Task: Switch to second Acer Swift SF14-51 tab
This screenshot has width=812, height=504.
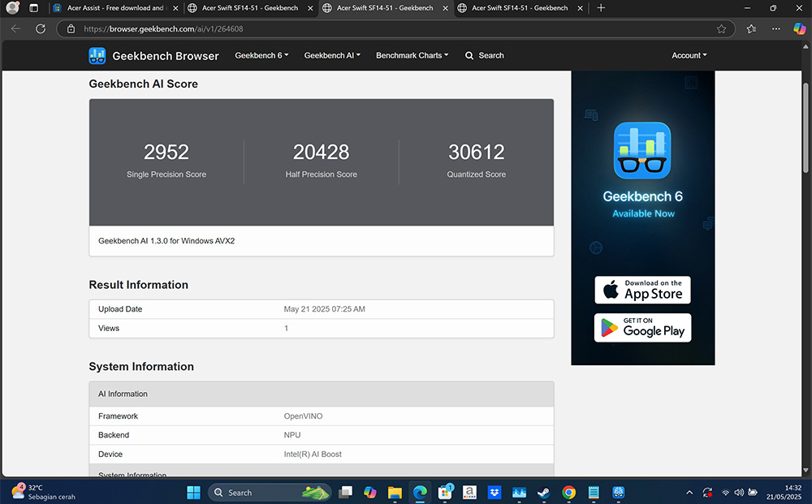Action: [385, 8]
